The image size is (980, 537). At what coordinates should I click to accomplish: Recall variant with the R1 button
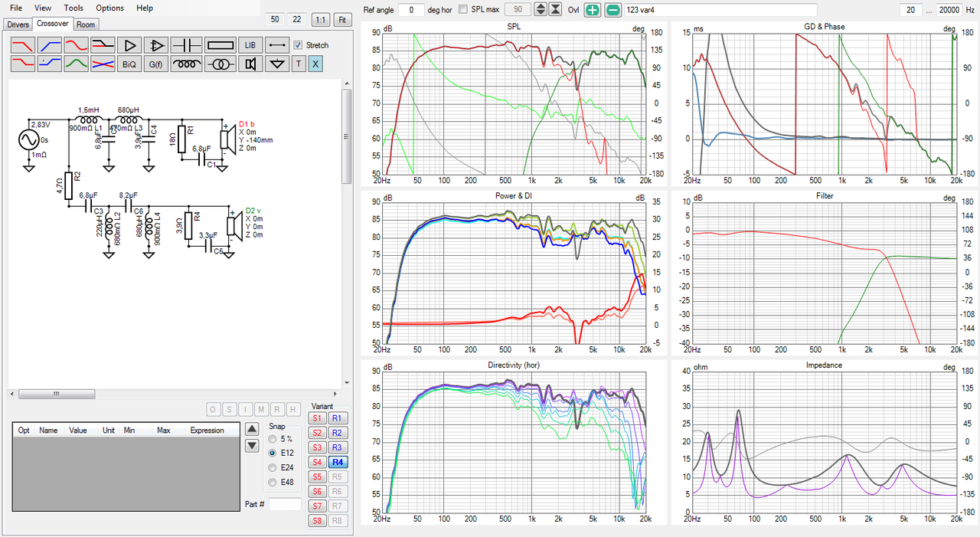point(338,418)
